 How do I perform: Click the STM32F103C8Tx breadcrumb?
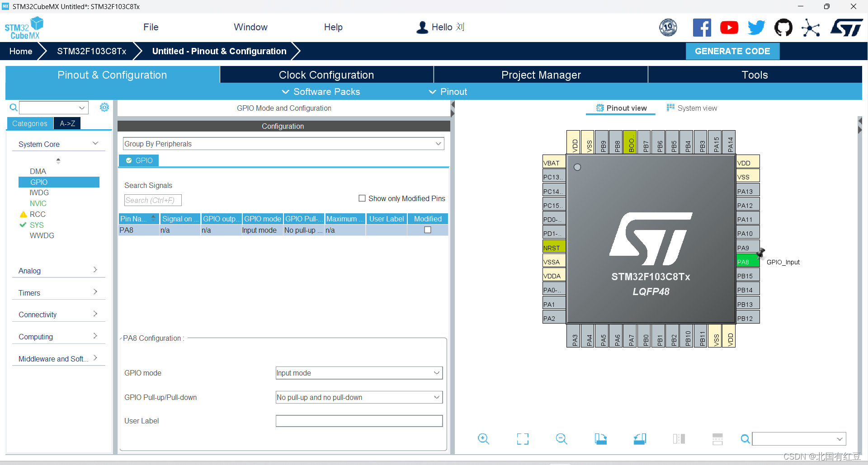click(x=92, y=51)
